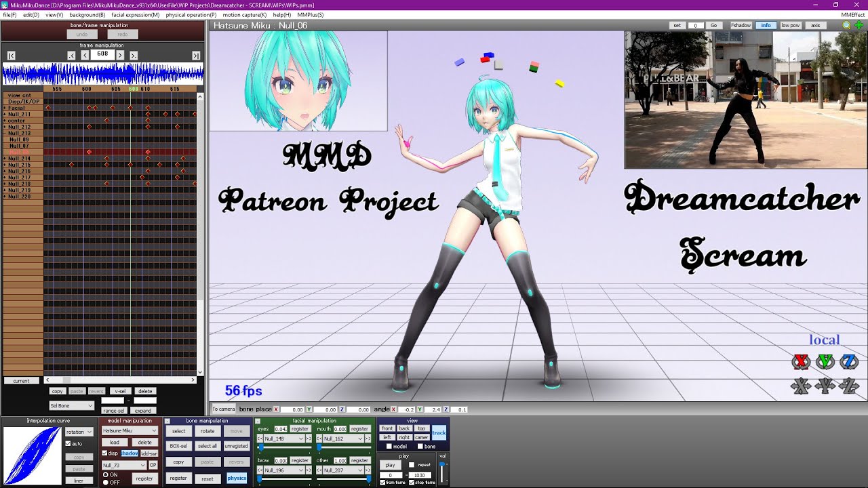868x488 pixels.
Task: Click the play button
Action: pyautogui.click(x=390, y=465)
